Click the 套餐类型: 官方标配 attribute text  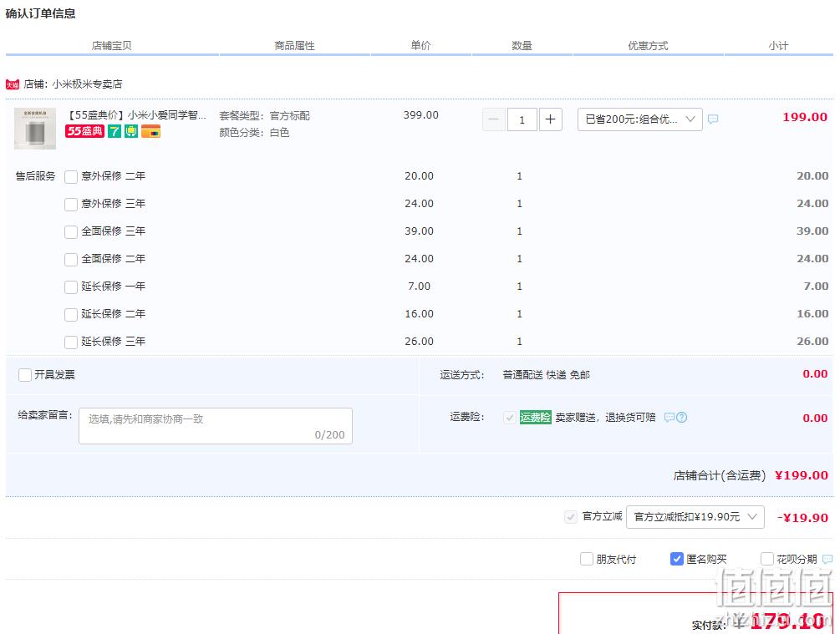coord(264,115)
